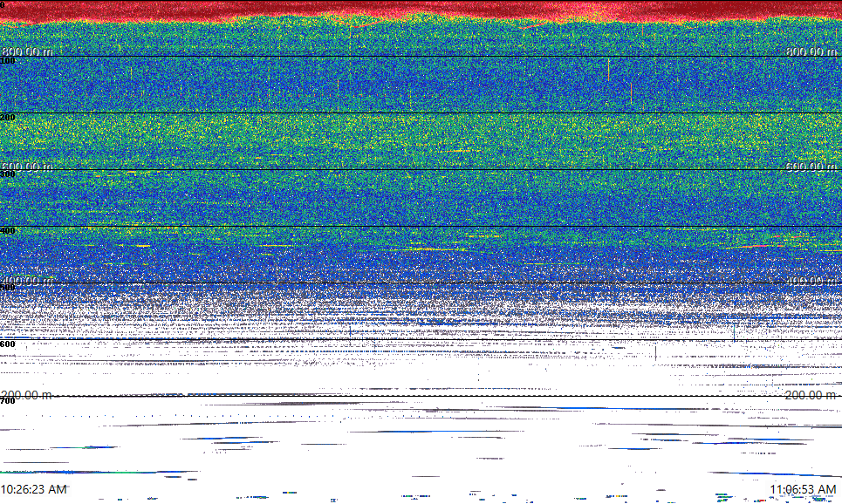Click the 600.00 m label on left edge

point(27,167)
